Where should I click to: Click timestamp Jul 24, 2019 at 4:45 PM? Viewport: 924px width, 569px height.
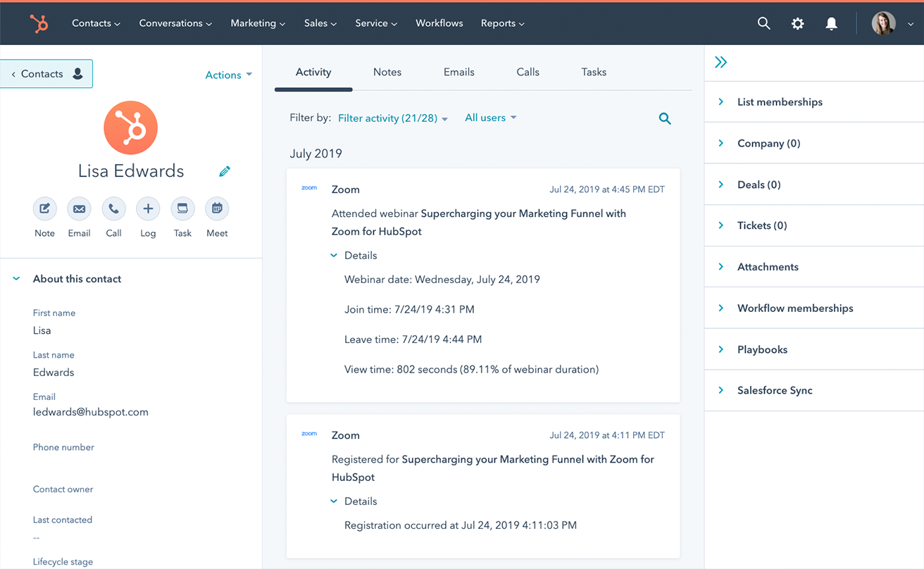tap(607, 189)
